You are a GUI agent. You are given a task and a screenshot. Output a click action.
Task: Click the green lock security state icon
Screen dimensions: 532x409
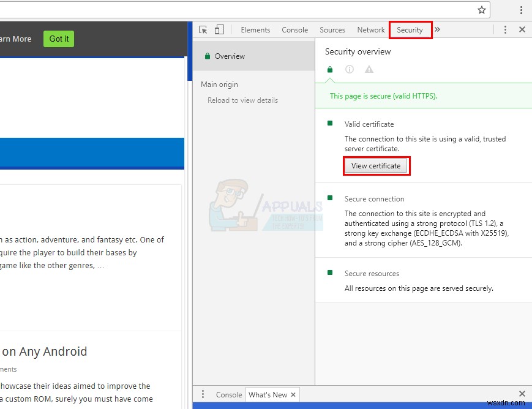click(329, 69)
